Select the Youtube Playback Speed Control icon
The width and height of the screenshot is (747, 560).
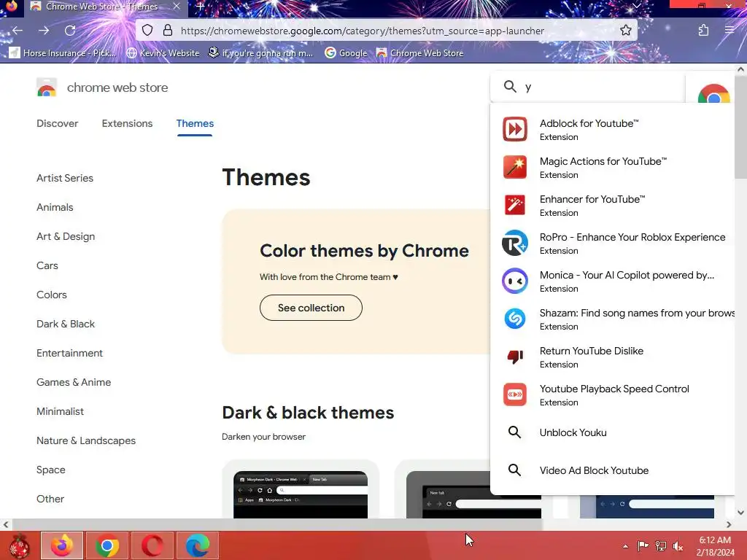pos(515,394)
